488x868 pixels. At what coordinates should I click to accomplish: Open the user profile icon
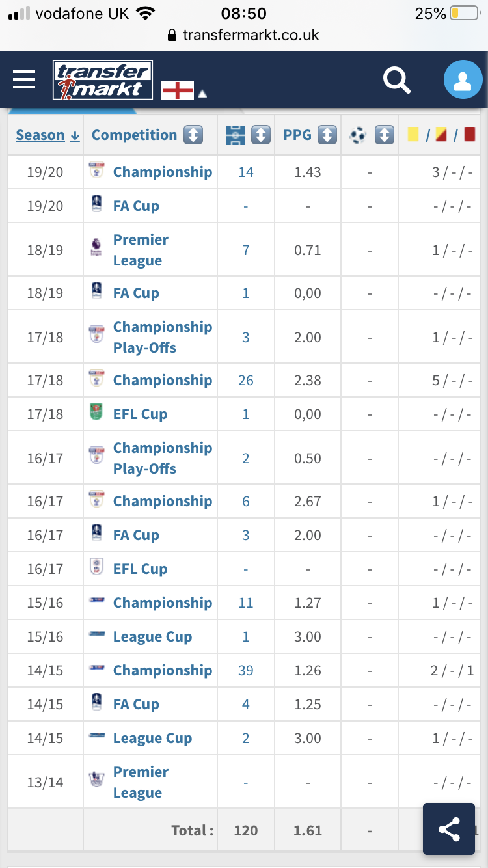click(x=463, y=81)
